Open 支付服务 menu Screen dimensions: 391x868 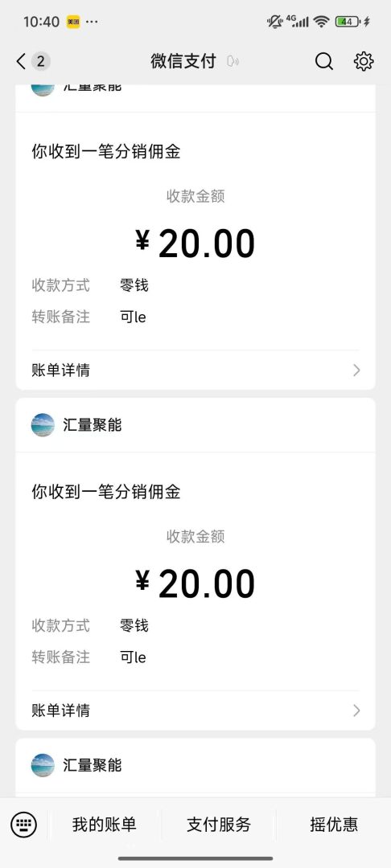(219, 825)
